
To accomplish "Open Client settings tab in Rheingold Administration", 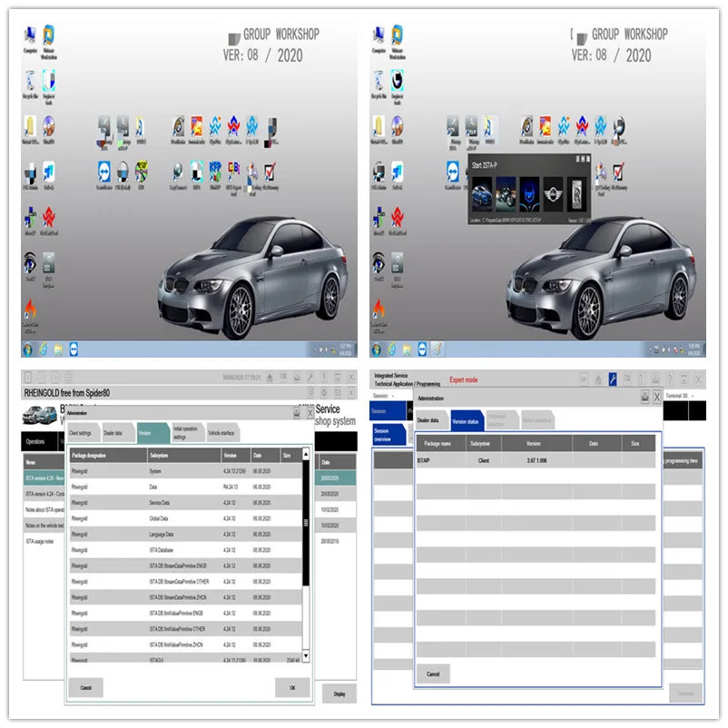I will pos(83,433).
